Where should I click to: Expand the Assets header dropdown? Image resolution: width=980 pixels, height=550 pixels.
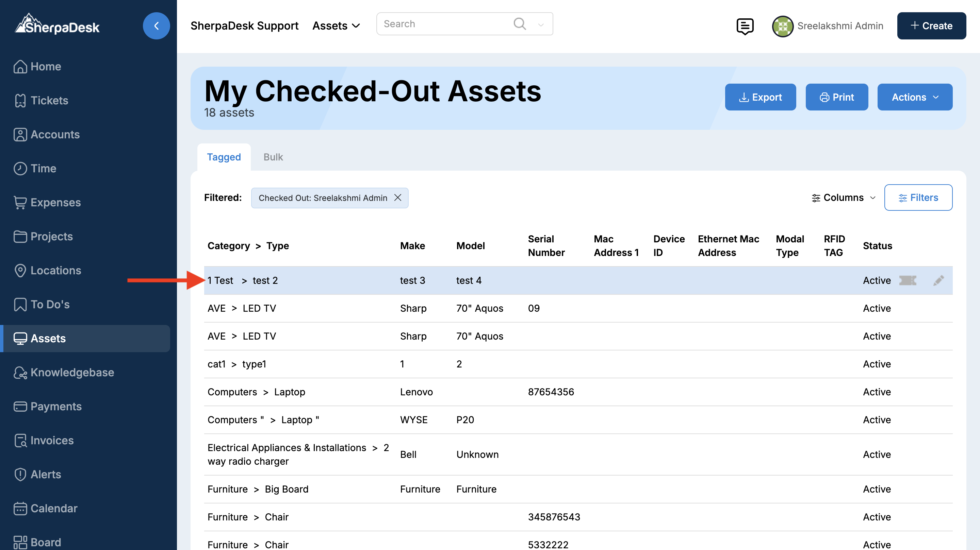click(x=336, y=26)
